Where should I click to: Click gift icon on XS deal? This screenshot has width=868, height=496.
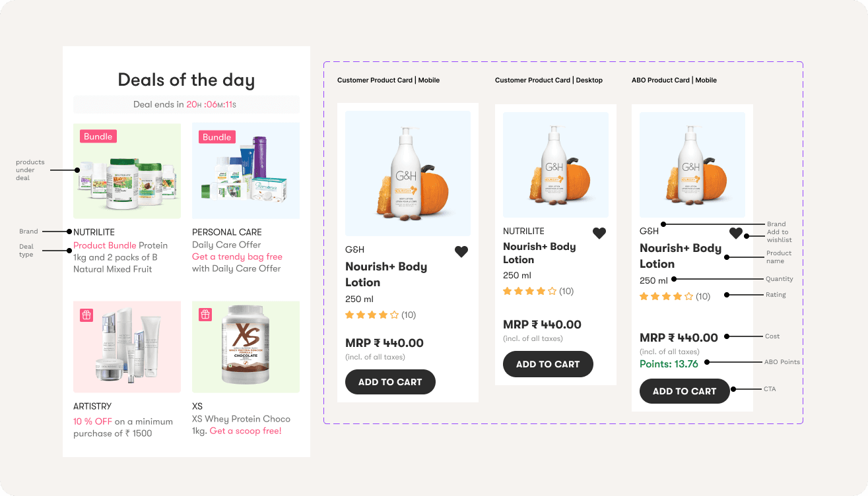(x=205, y=315)
